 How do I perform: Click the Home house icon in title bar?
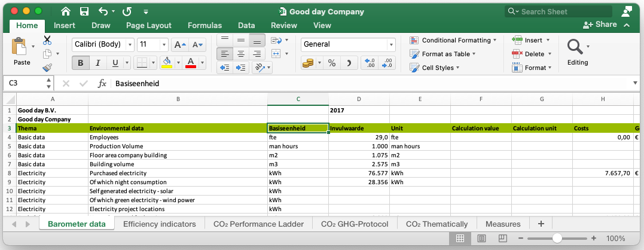[65, 11]
